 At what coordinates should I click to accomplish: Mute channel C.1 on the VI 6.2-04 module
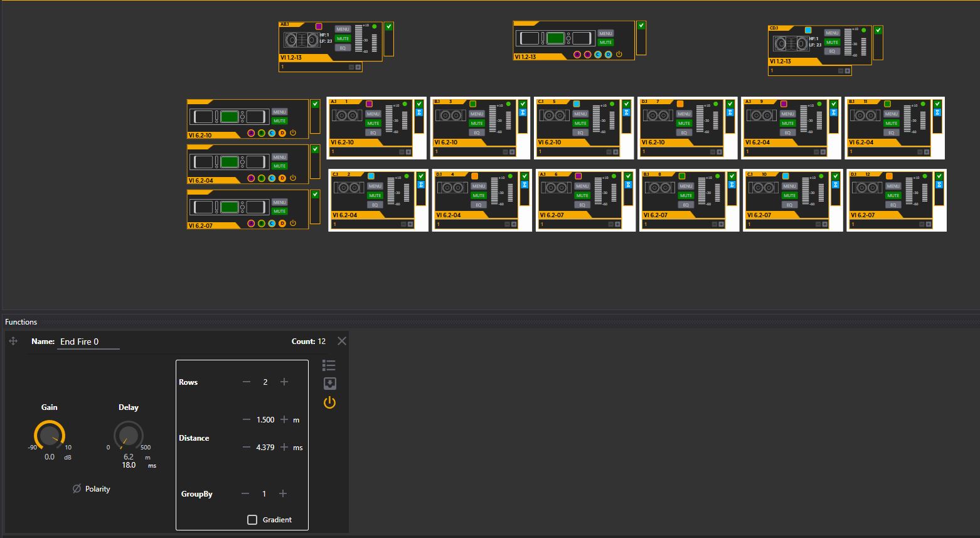coord(375,195)
